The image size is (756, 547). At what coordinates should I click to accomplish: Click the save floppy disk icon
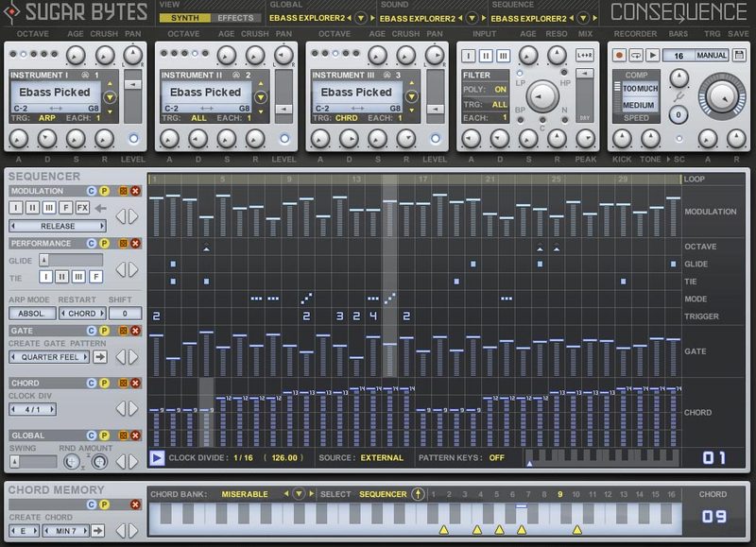coord(738,56)
